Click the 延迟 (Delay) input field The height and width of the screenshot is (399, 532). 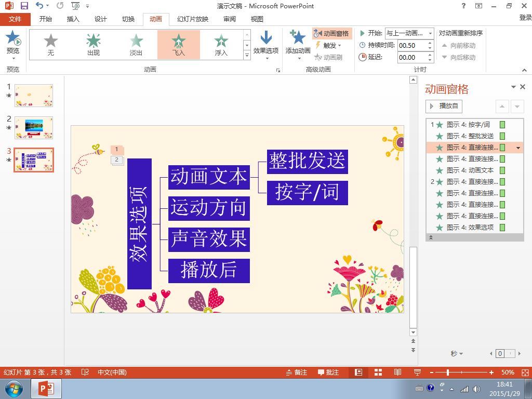(x=412, y=57)
